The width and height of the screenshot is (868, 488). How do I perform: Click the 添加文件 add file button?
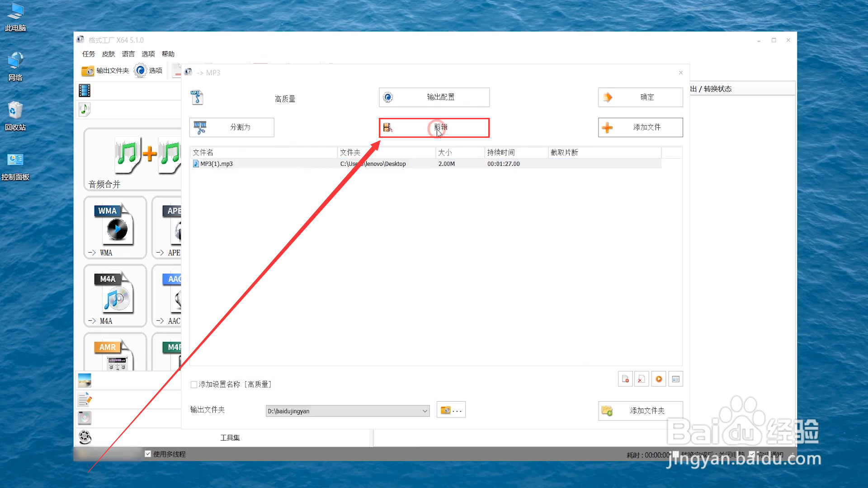pos(640,127)
